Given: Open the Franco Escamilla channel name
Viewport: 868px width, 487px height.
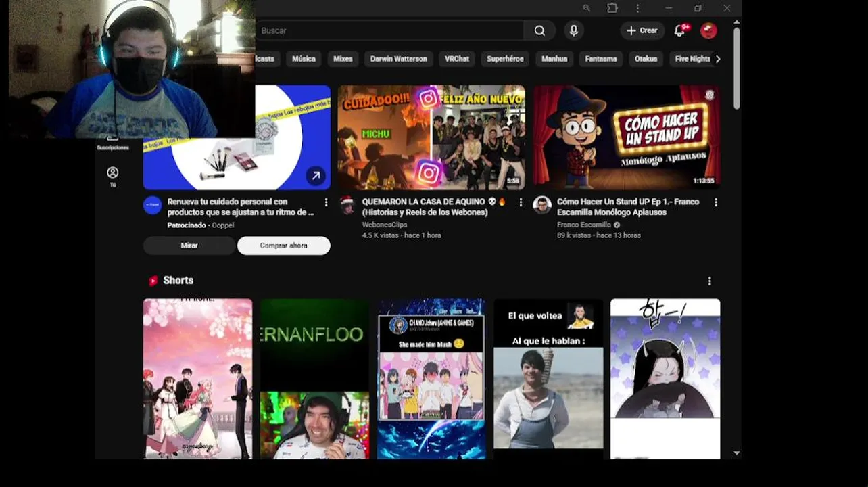Looking at the screenshot, I should pos(584,225).
